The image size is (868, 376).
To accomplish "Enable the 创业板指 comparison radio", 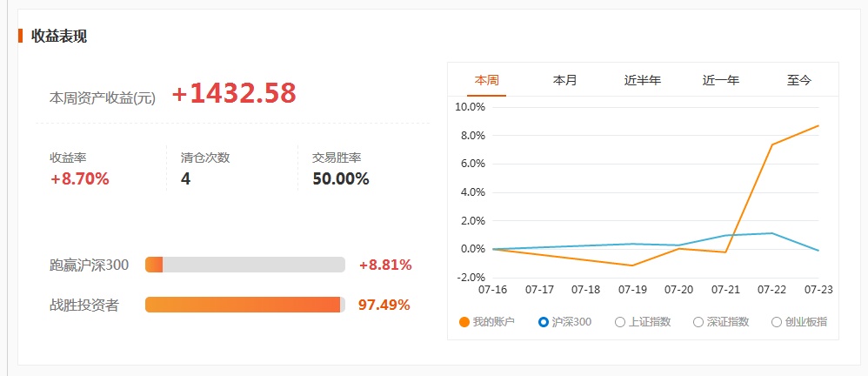I will point(776,322).
